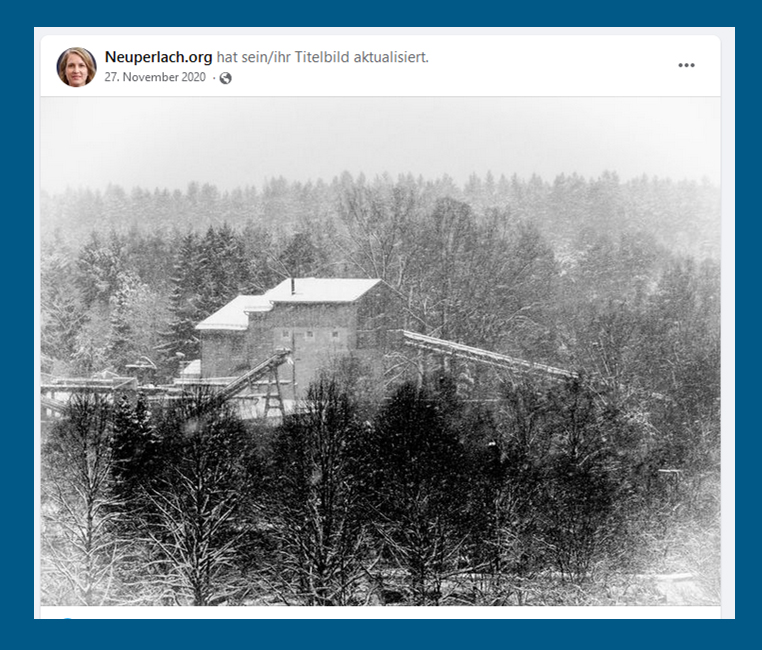Click the conveyor bridge right of the building

click(486, 353)
